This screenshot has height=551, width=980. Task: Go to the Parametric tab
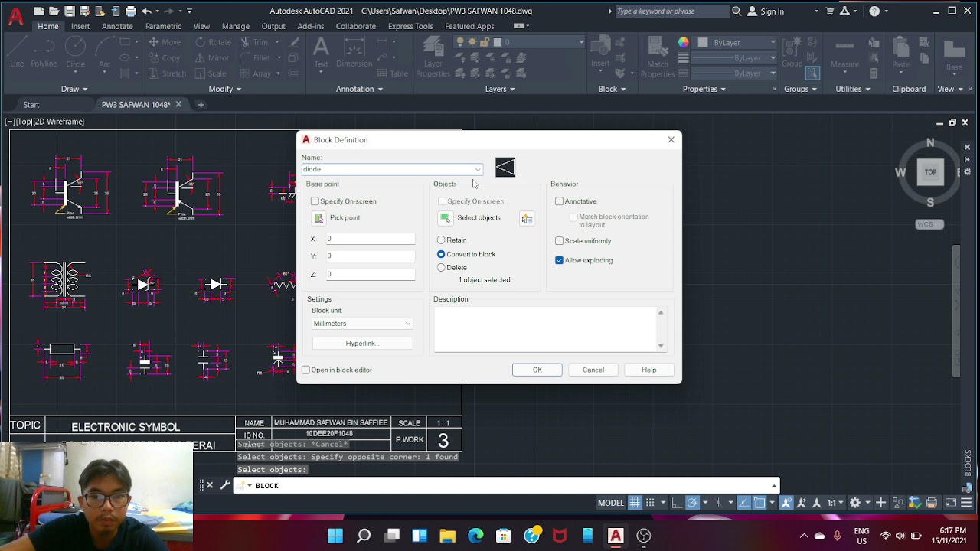point(163,26)
